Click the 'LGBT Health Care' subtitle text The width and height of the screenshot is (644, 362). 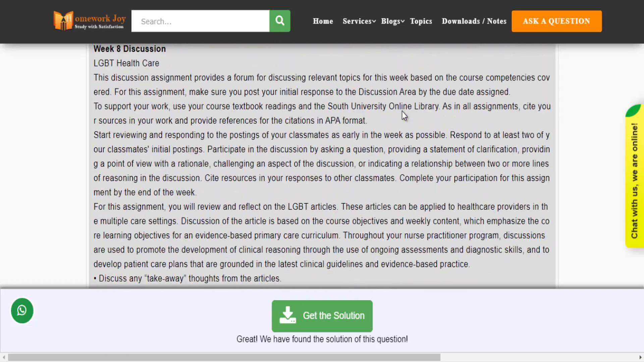[126, 63]
